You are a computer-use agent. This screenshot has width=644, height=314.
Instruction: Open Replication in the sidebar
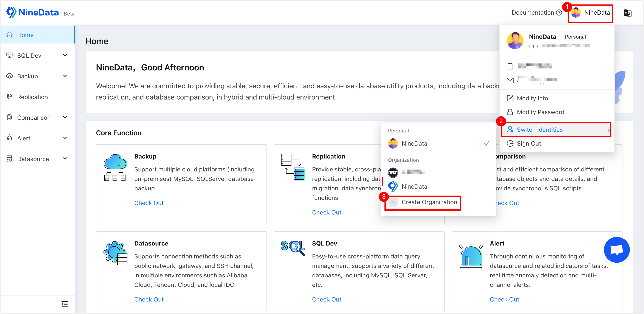(37, 97)
